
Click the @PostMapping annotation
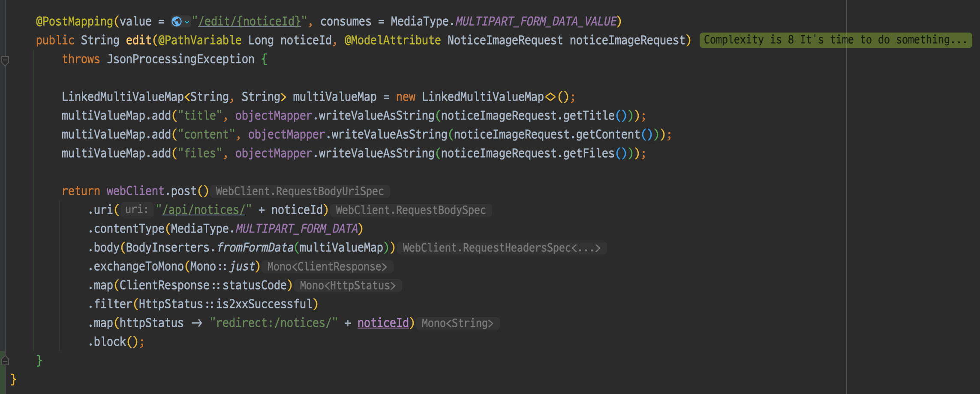(x=74, y=21)
